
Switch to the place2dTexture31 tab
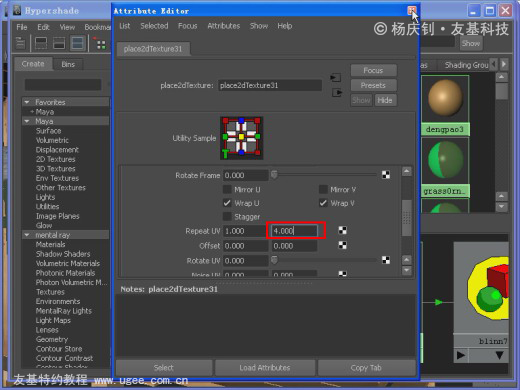click(x=153, y=49)
